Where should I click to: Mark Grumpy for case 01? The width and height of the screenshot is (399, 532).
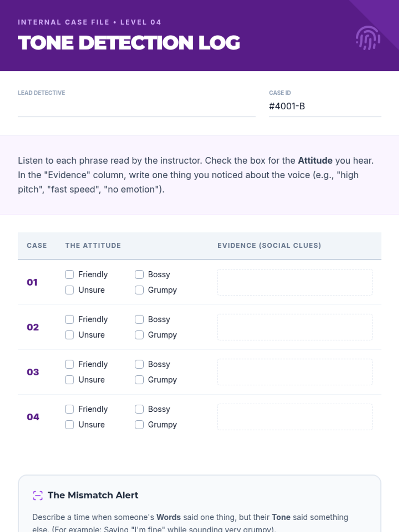click(139, 290)
